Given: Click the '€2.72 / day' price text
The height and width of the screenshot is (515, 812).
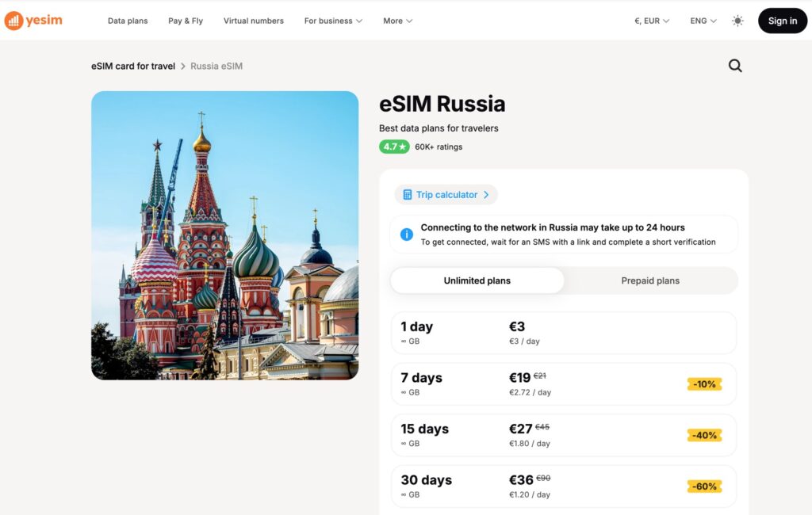Looking at the screenshot, I should [530, 392].
